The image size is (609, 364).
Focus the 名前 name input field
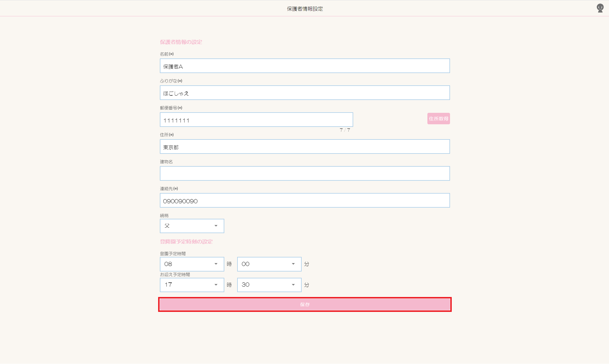pos(305,66)
